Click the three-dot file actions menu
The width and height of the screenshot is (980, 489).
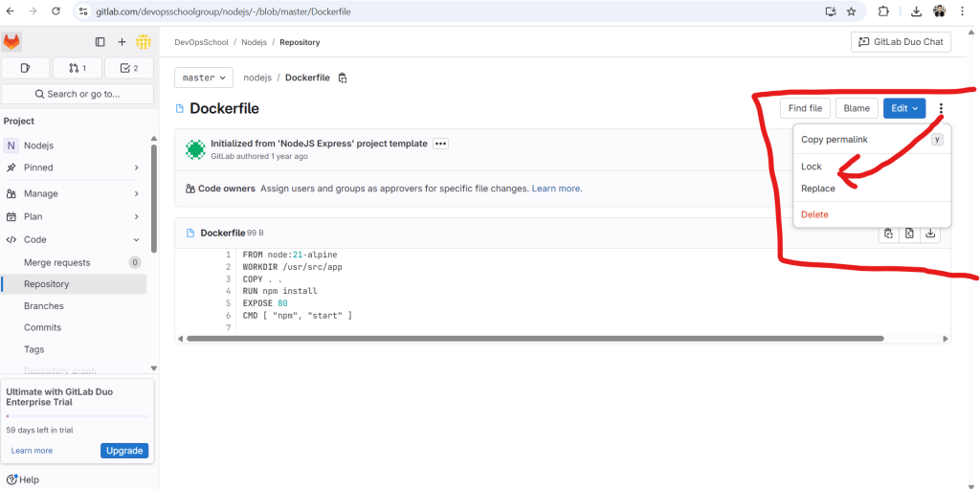pos(942,108)
